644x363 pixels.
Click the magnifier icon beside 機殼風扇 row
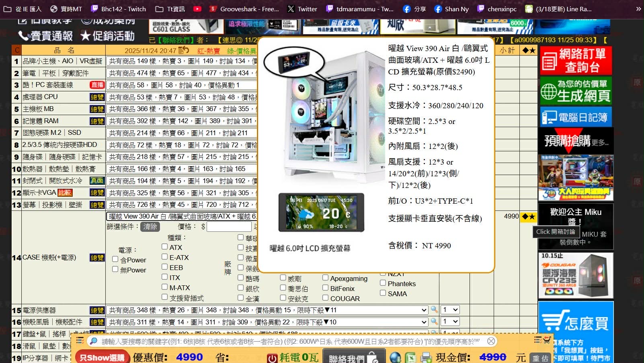pos(434,322)
